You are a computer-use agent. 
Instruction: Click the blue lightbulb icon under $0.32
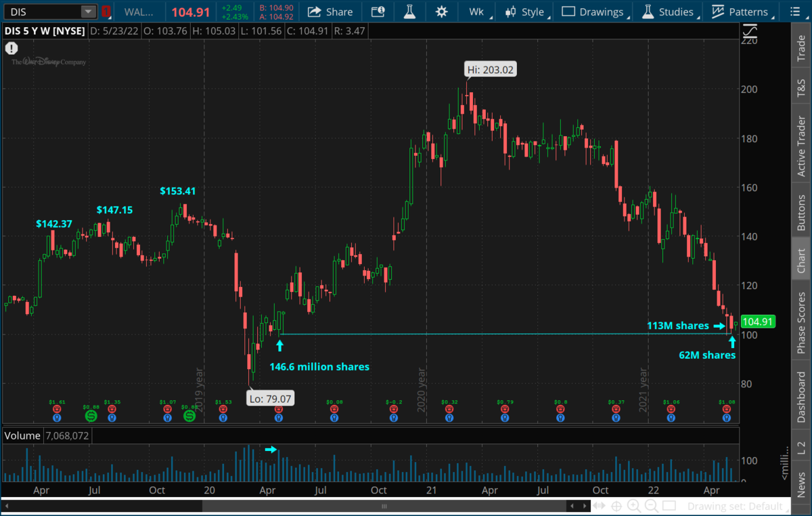[x=449, y=417]
